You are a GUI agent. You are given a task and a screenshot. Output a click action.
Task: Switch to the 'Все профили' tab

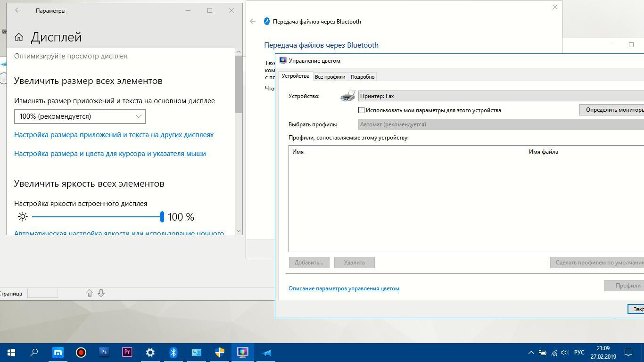[x=330, y=77]
